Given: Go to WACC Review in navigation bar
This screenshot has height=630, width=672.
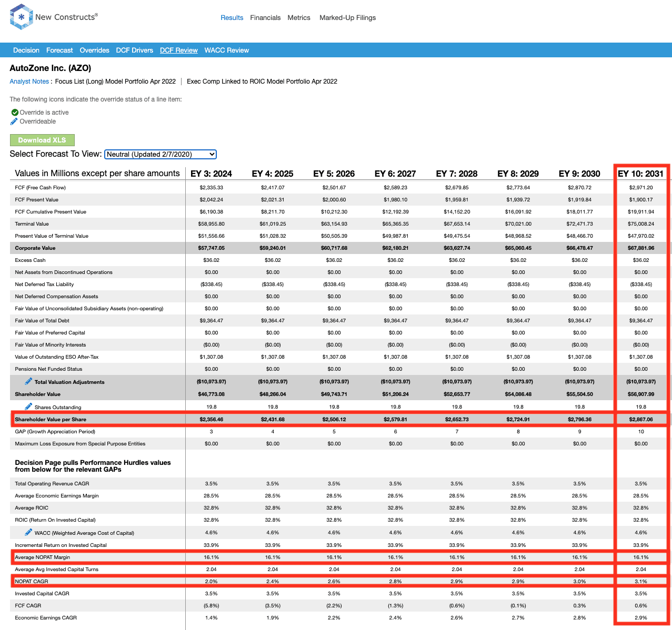Looking at the screenshot, I should tap(227, 50).
